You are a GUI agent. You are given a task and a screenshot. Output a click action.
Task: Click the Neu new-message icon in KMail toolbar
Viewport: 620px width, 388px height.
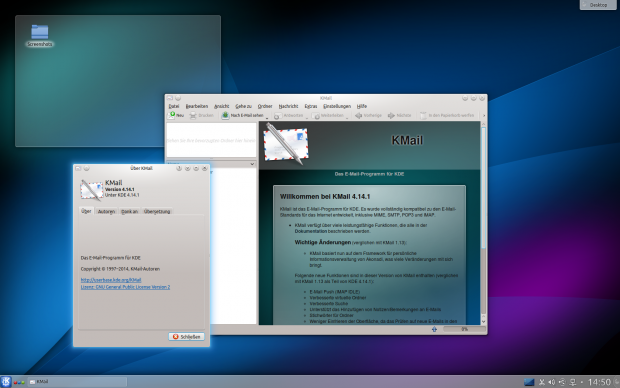(171, 115)
